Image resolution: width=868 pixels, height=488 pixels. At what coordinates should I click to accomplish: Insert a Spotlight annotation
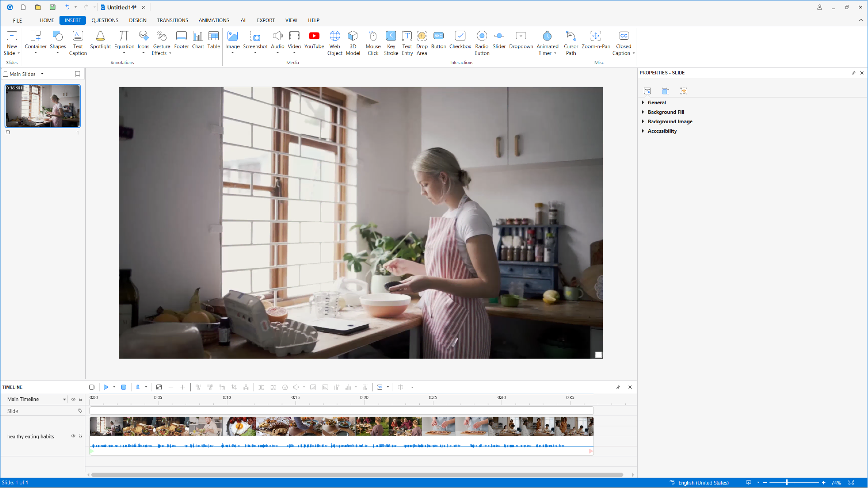click(x=100, y=40)
